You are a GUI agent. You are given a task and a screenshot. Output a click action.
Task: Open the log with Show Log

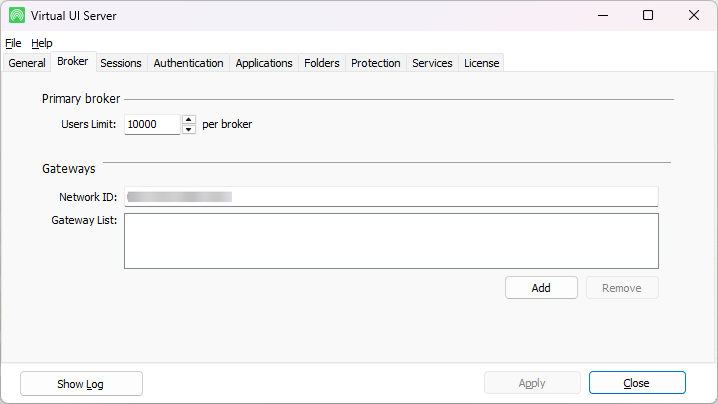[81, 383]
